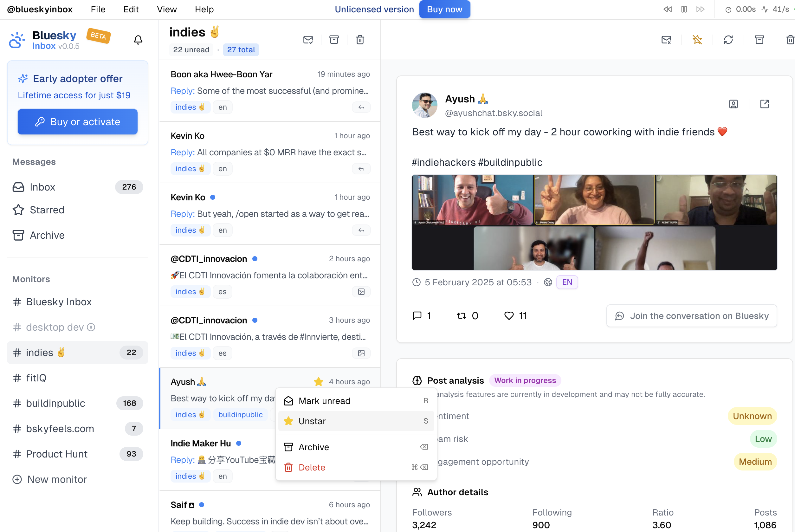Screen dimensions: 795x532
Task: Select bskyfeels.com monitor
Action: click(78, 429)
